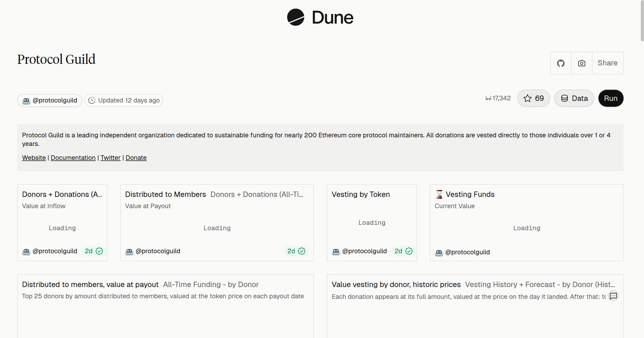This screenshot has width=644, height=338.
Task: Open the @protocolguild author chip
Action: click(x=50, y=100)
